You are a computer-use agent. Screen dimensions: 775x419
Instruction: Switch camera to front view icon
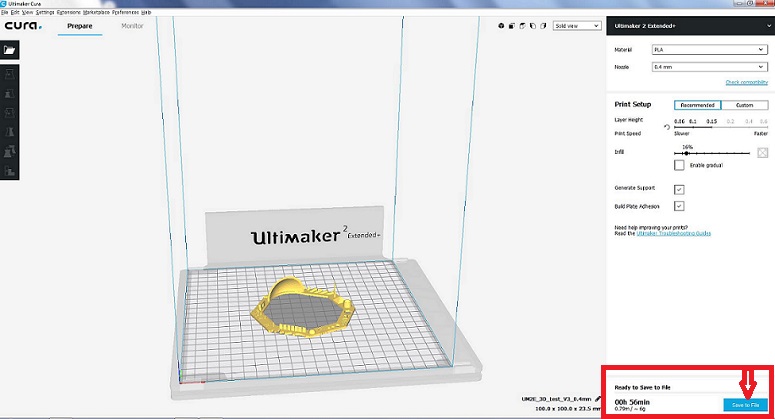click(x=512, y=26)
